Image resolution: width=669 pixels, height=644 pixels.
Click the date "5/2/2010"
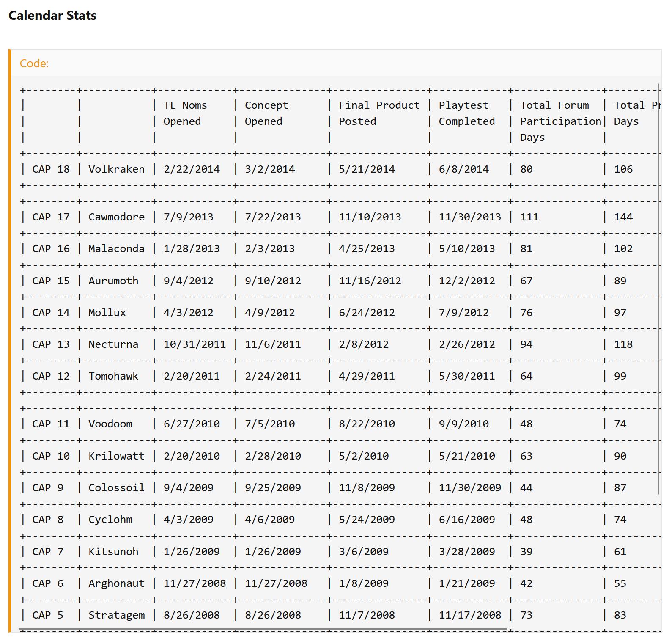coord(364,456)
